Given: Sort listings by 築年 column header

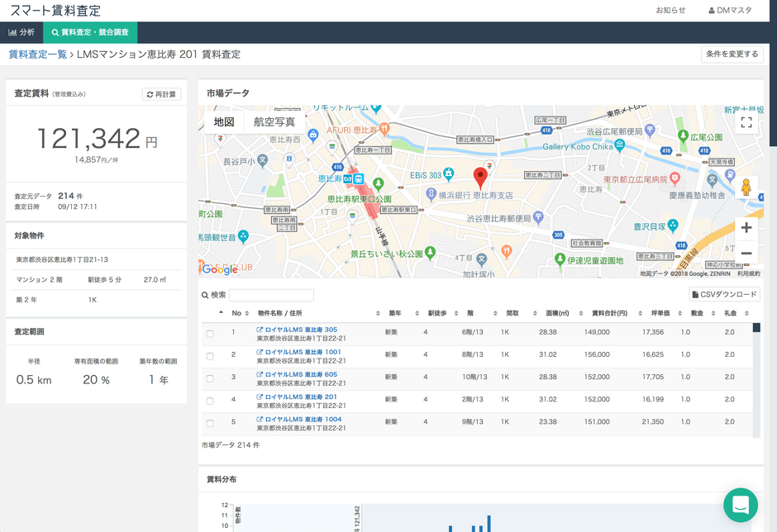Looking at the screenshot, I should (393, 314).
